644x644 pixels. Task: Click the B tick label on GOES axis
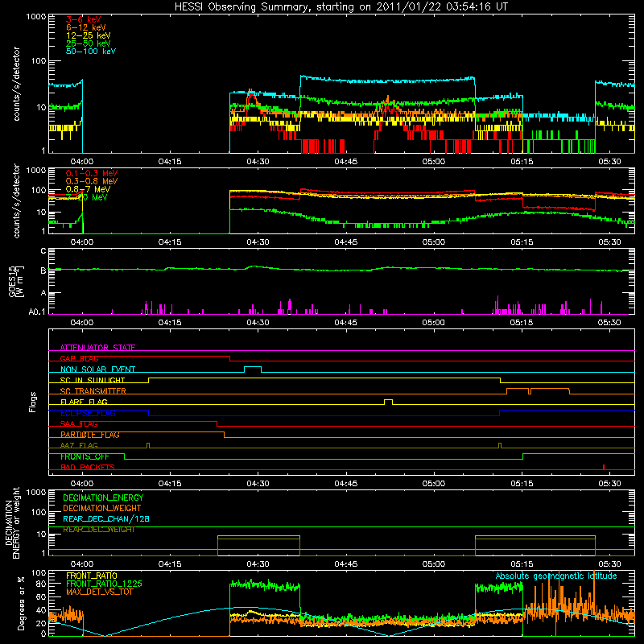[43, 270]
